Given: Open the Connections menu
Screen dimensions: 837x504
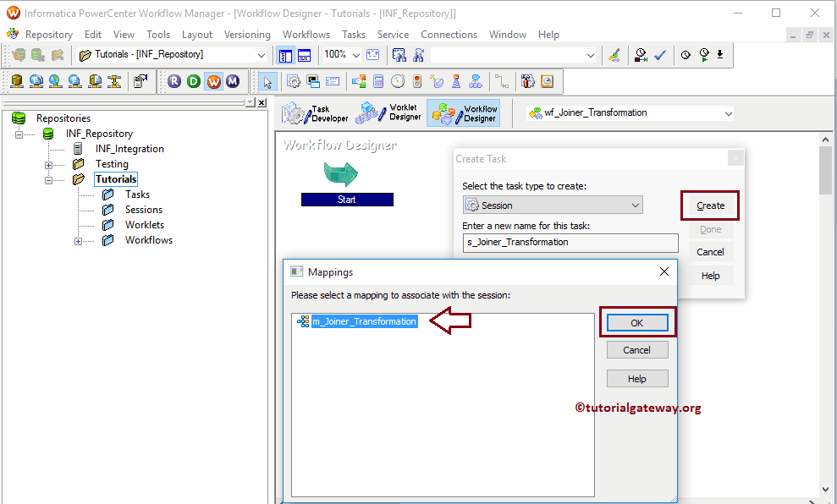Looking at the screenshot, I should [449, 34].
